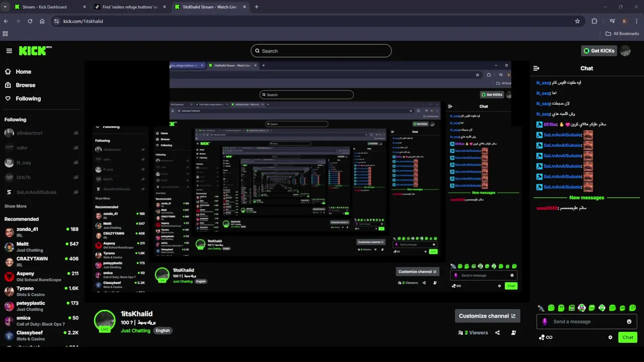
Task: Open recommended channel zondo_41
Action: [x=41, y=232]
